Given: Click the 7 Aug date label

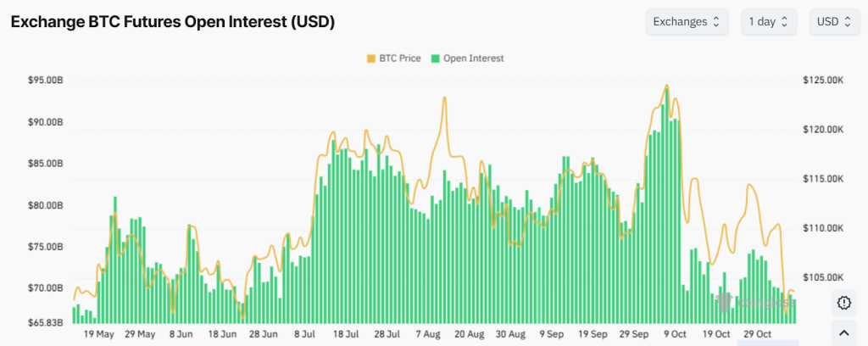Looking at the screenshot, I should pyautogui.click(x=429, y=334).
